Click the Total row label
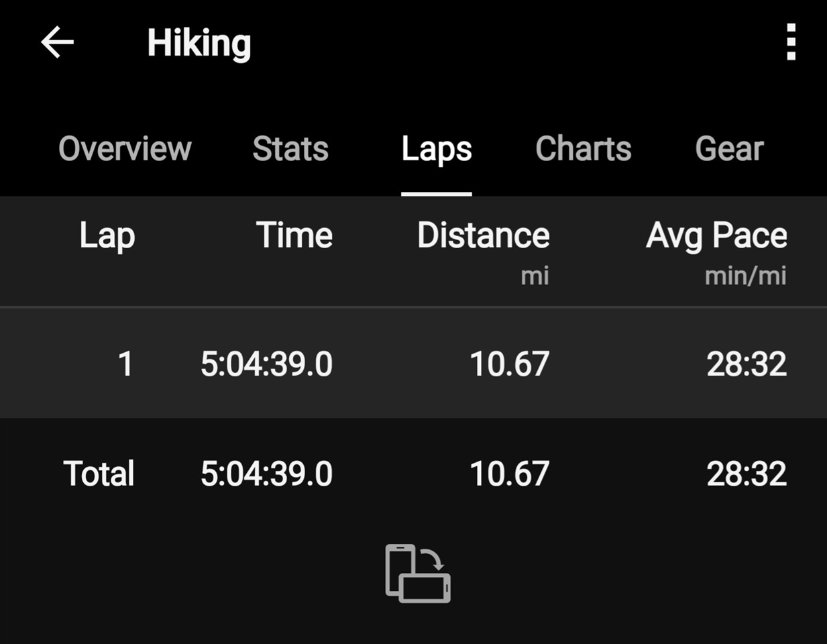Screen dimensions: 827x644 [99, 474]
